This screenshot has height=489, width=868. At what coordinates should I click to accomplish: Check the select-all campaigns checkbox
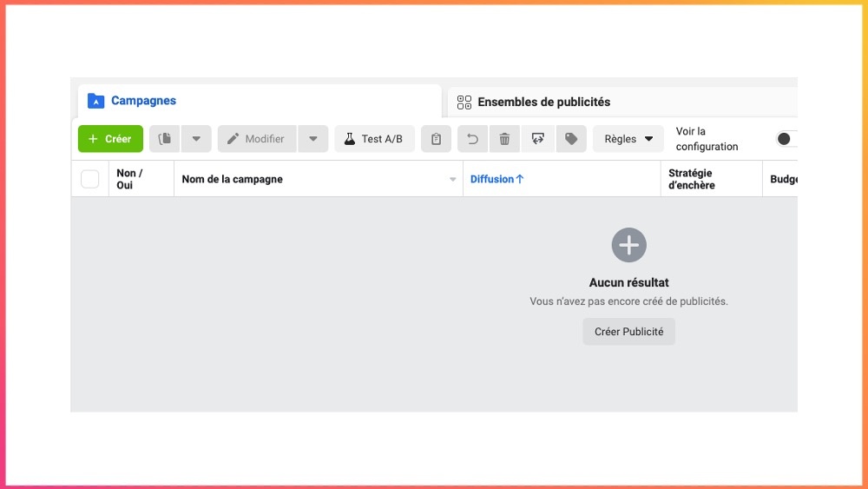point(89,179)
